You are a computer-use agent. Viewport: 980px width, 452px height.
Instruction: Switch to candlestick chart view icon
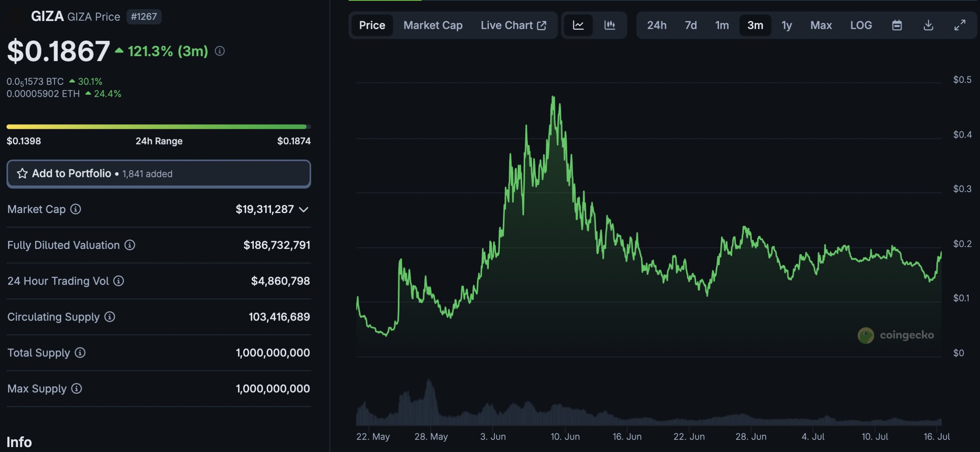pyautogui.click(x=610, y=25)
